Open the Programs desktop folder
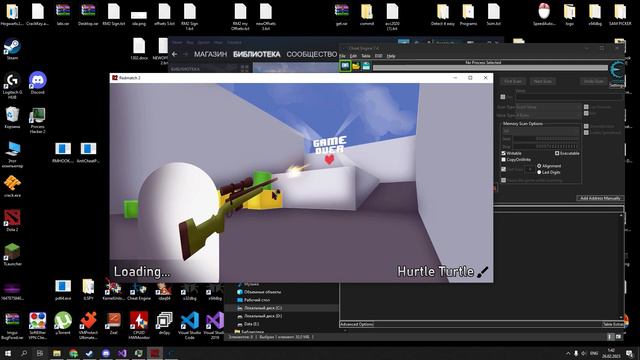This screenshot has width=640, height=360. click(x=468, y=14)
